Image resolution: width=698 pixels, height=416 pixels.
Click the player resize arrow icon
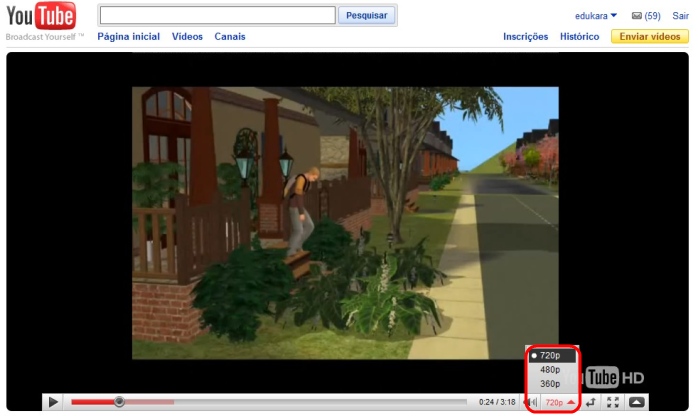[591, 403]
